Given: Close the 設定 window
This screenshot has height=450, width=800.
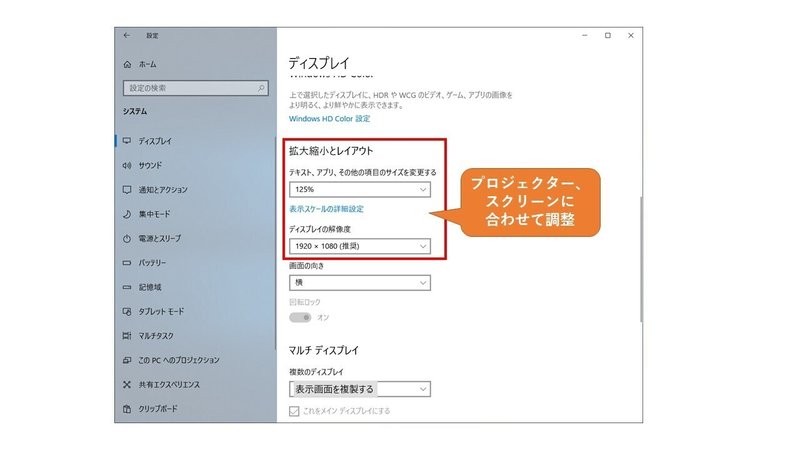Looking at the screenshot, I should pyautogui.click(x=631, y=35).
